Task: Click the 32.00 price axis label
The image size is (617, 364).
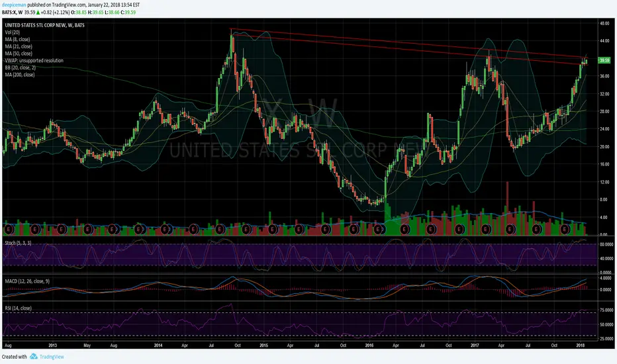Action: [604, 94]
